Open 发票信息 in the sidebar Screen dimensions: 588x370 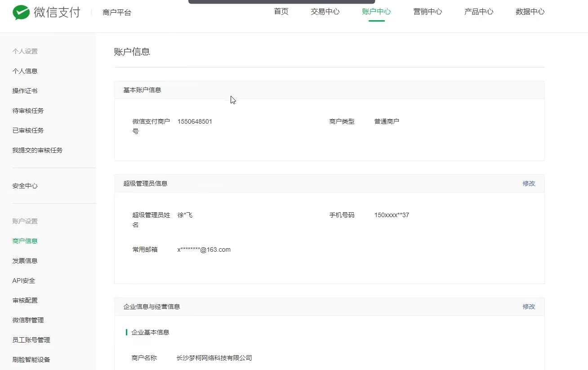25,261
